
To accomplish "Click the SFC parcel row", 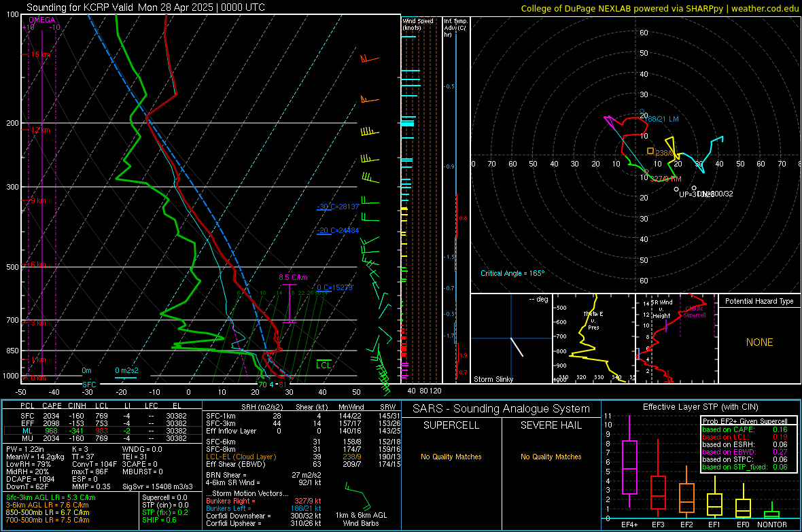I will click(103, 416).
